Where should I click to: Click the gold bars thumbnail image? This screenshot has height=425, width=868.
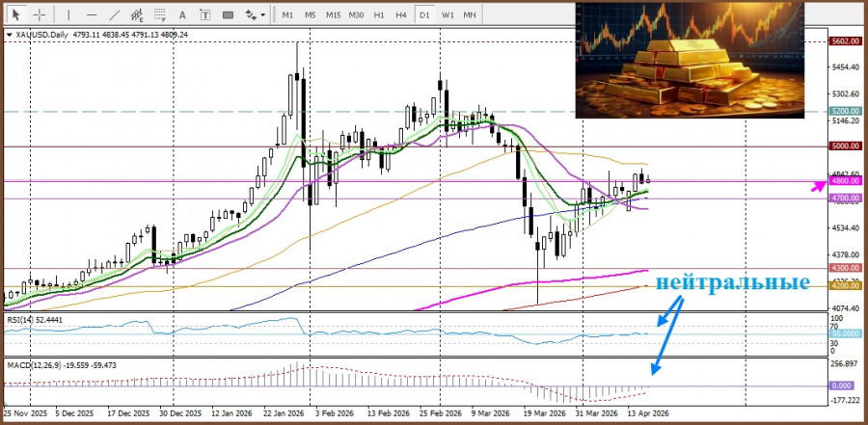(689, 61)
